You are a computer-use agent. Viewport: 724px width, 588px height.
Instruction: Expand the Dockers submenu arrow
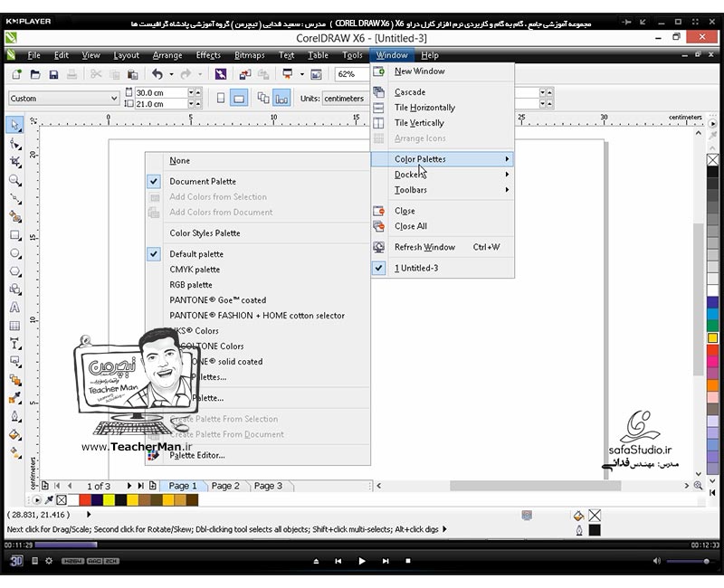point(507,175)
